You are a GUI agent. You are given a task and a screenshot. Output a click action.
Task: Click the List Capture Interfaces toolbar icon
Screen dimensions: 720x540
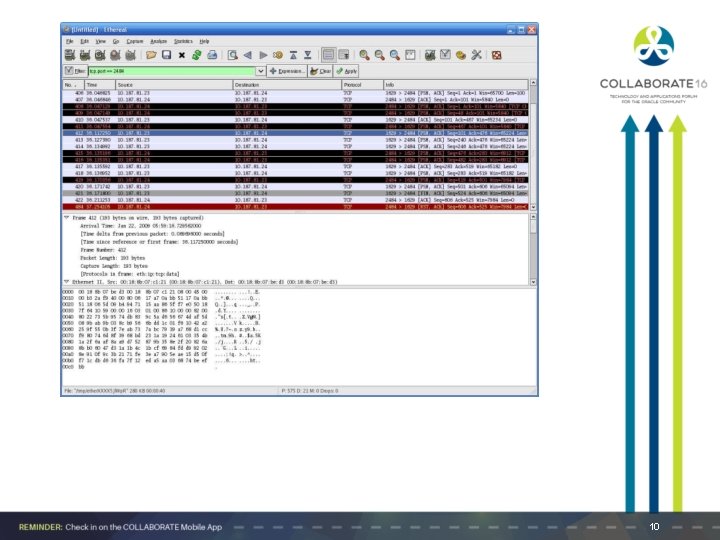pyautogui.click(x=70, y=55)
